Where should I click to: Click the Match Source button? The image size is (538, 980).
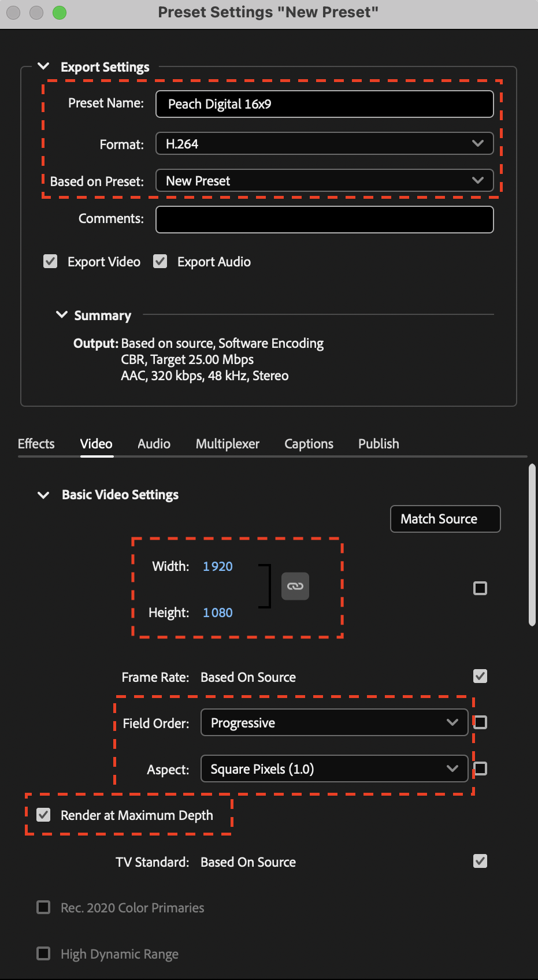click(x=445, y=519)
